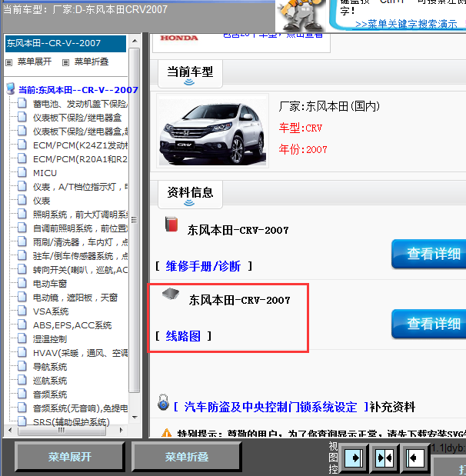This screenshot has width=466, height=476.
Task: Click 查看详细 button for repair manual
Action: [x=428, y=254]
